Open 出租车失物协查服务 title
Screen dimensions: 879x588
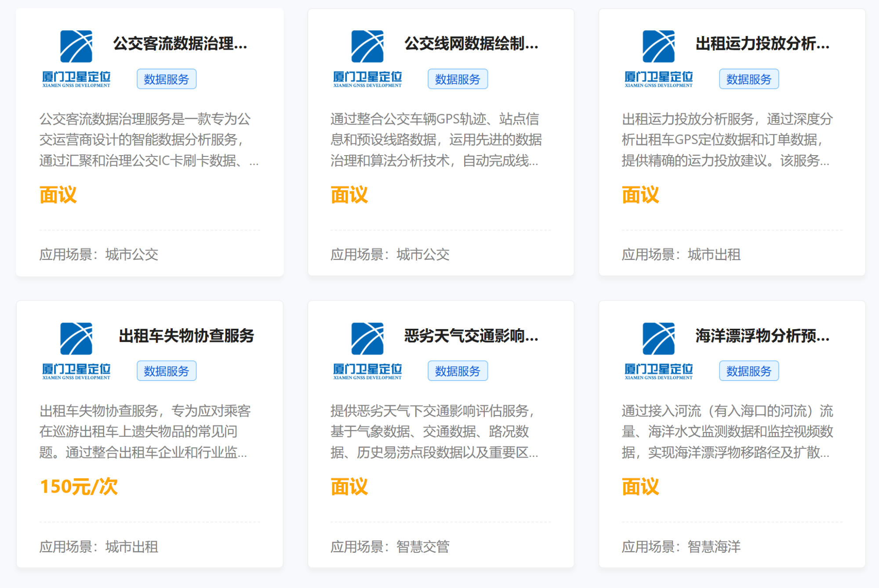(x=186, y=336)
